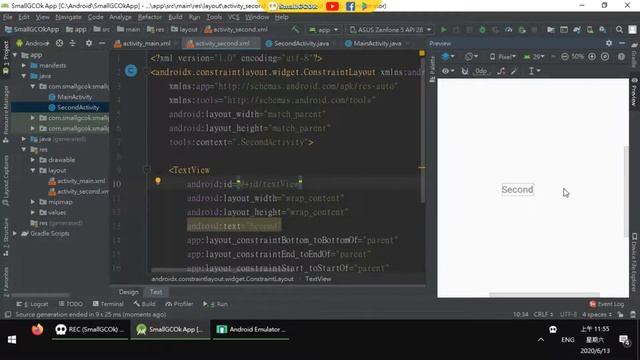Viewport: 640px width, 360px height.
Task: Open the AVD Manager phone icon
Action: click(x=590, y=30)
